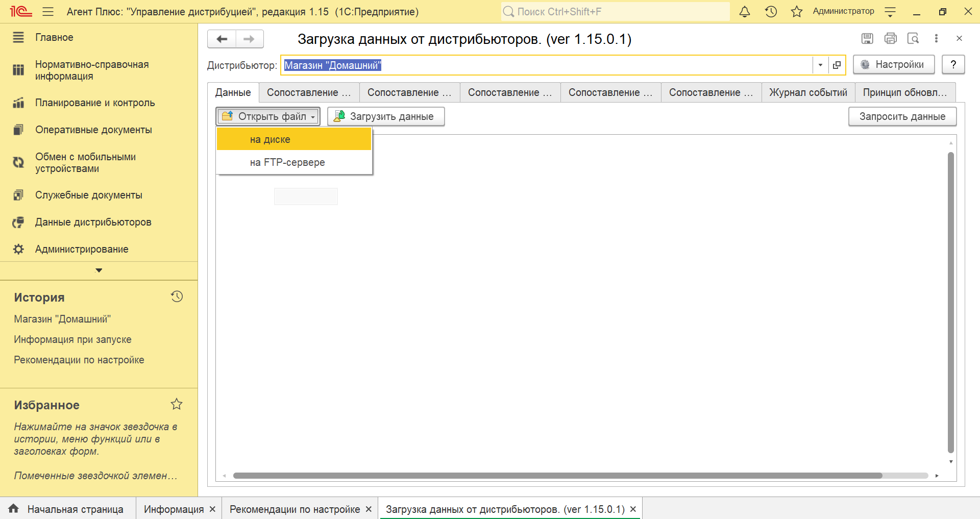The width and height of the screenshot is (980, 519).
Task: Switch to the Журнал событий tab
Action: coord(808,92)
